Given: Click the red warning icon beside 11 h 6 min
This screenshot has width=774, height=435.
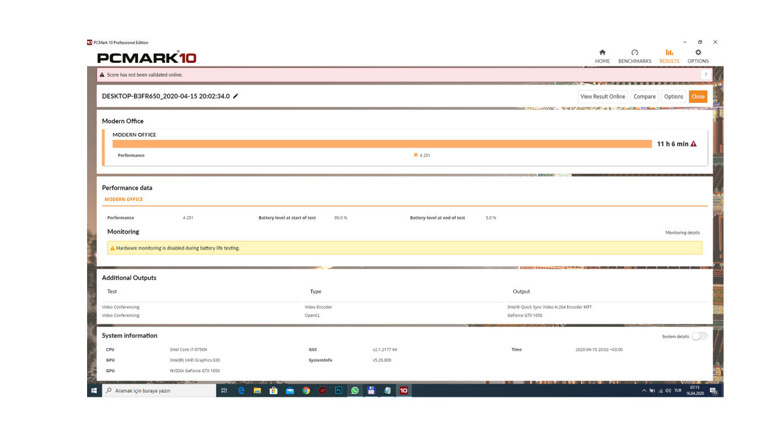Looking at the screenshot, I should 694,144.
